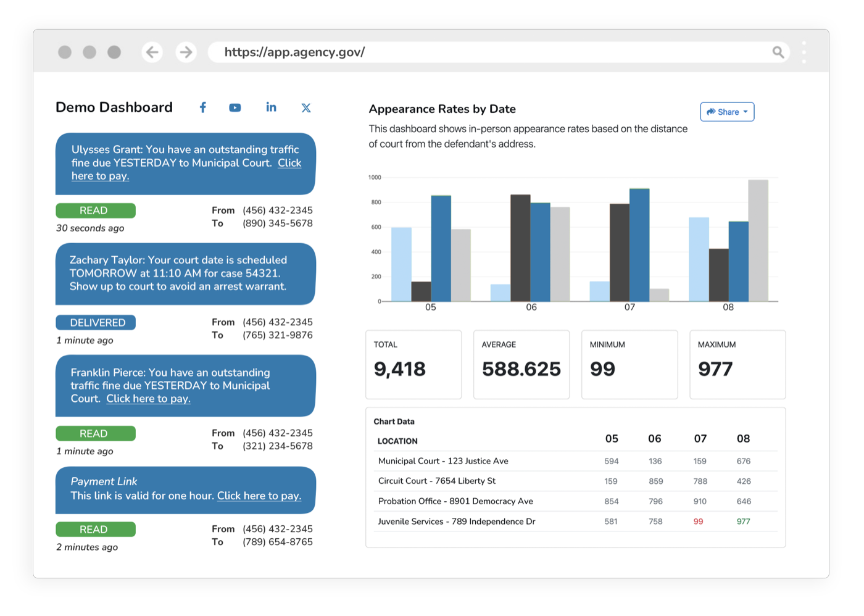Click the AVERAGE 588.625 card
The width and height of the screenshot is (864, 616).
521,364
